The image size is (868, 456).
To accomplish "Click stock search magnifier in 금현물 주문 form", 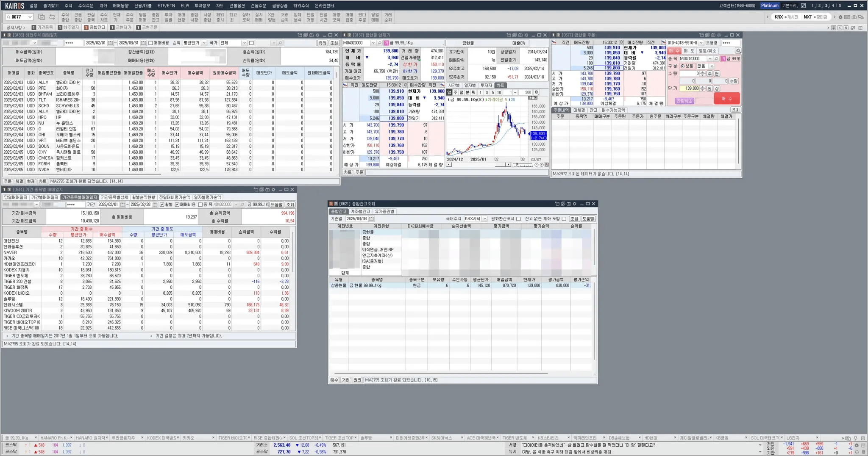I will coord(716,59).
